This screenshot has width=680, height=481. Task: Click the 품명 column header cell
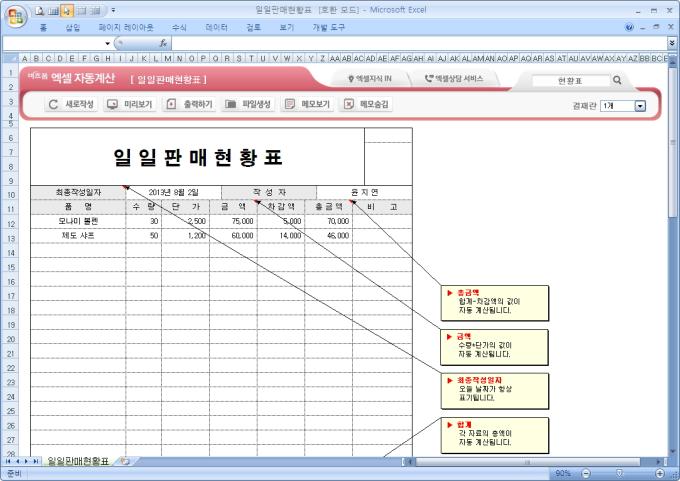pyautogui.click(x=78, y=207)
